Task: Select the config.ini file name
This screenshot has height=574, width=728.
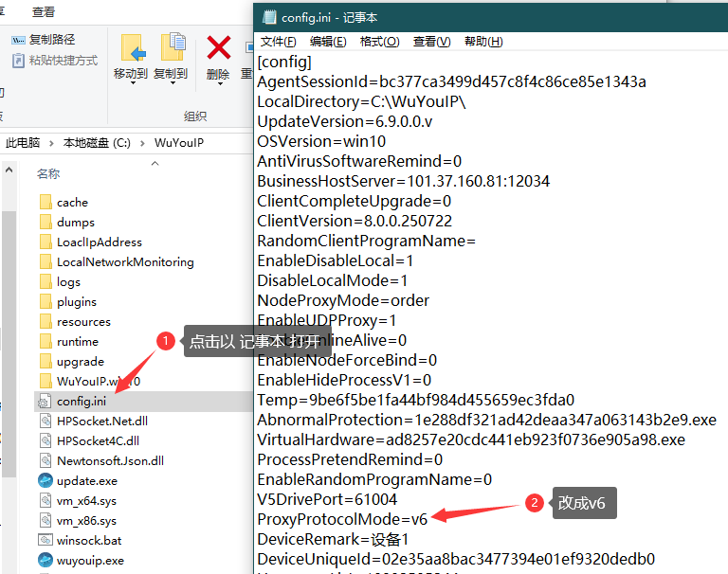Action: [82, 402]
